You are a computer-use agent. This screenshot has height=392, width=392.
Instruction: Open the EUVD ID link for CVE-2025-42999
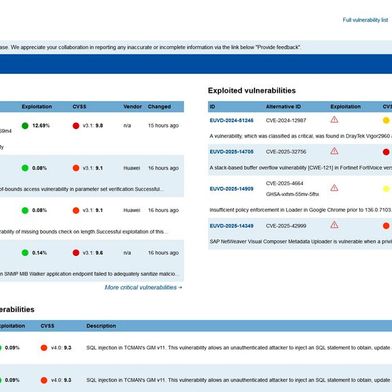coord(231,226)
